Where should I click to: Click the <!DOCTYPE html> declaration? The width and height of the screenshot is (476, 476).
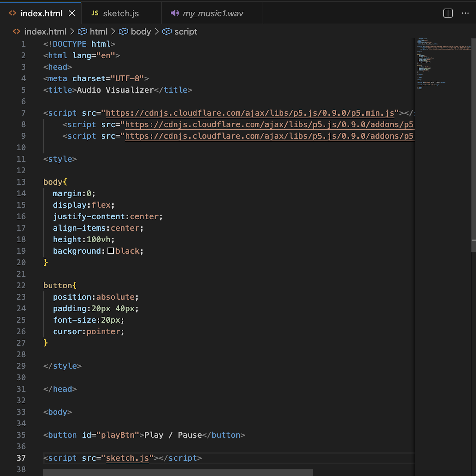(79, 44)
